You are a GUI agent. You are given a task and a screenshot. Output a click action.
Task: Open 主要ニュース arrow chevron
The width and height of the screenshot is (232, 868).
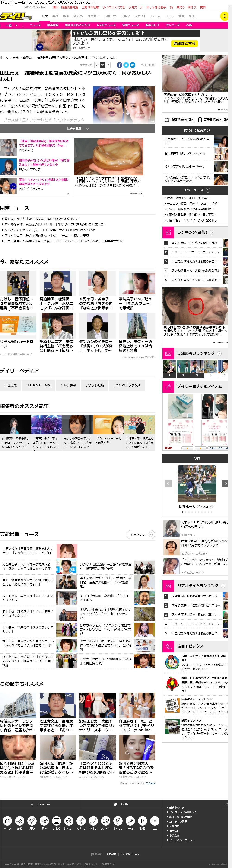click(208, 190)
